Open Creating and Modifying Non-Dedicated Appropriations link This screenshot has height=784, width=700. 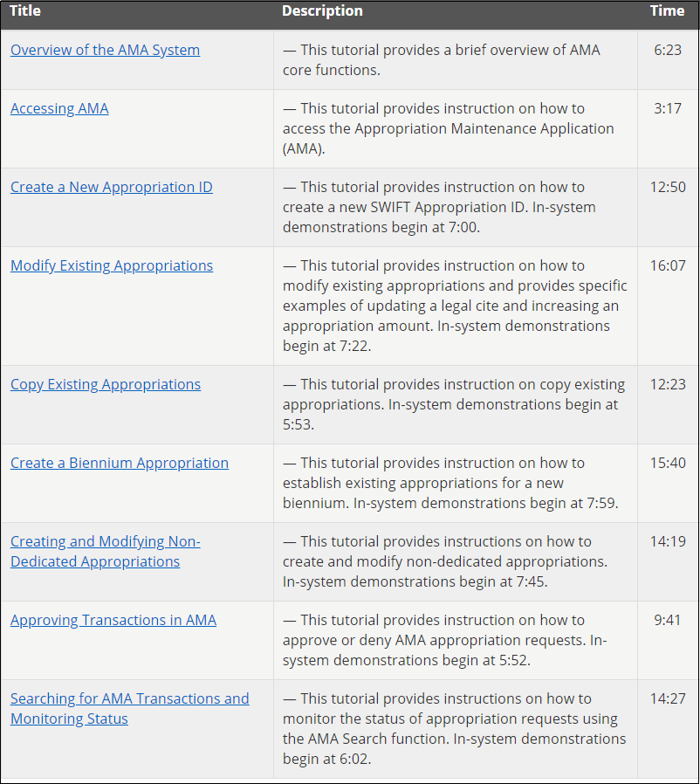[x=105, y=551]
